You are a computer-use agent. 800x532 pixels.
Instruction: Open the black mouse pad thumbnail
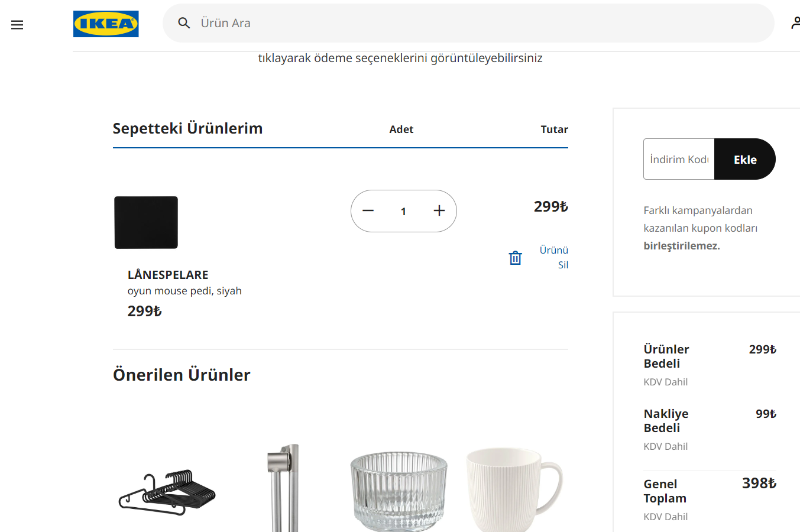146,222
